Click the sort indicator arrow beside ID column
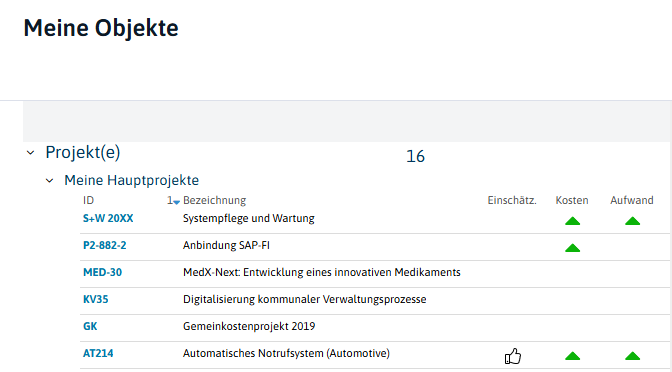Image resolution: width=672 pixels, height=372 pixels. [176, 202]
